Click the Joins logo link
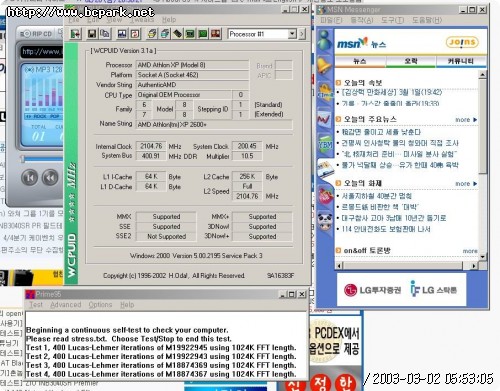The width and height of the screenshot is (500, 391). 462,42
